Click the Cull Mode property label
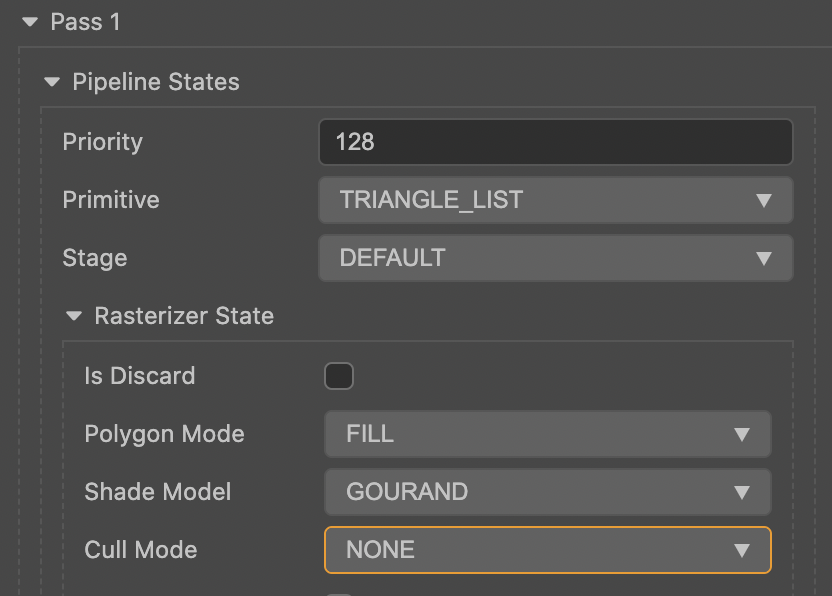 pos(141,550)
